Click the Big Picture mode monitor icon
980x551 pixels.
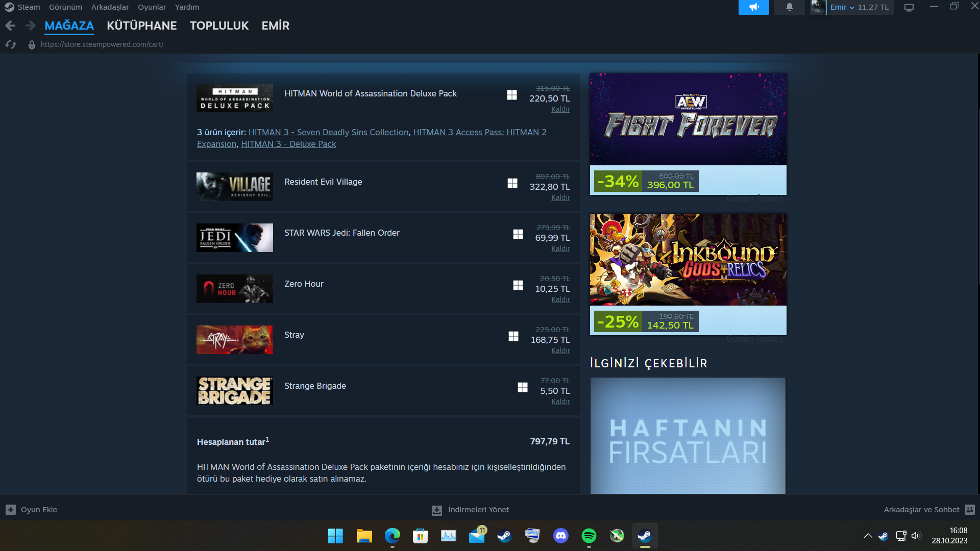(909, 7)
